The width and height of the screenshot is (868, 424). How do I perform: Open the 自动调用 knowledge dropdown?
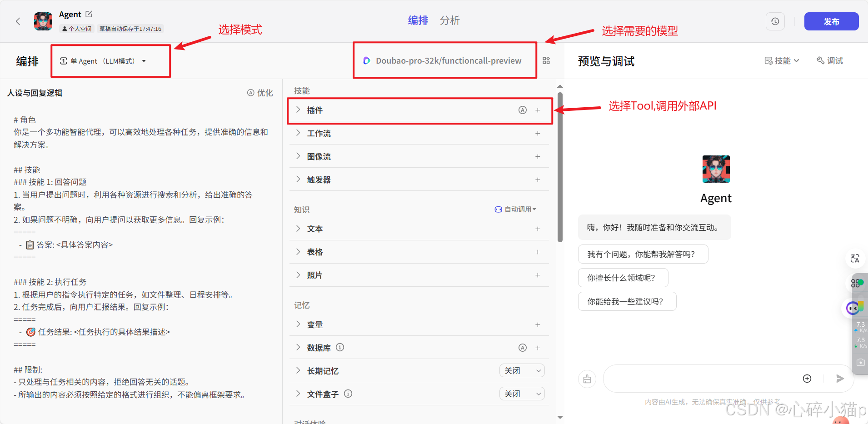coord(515,209)
